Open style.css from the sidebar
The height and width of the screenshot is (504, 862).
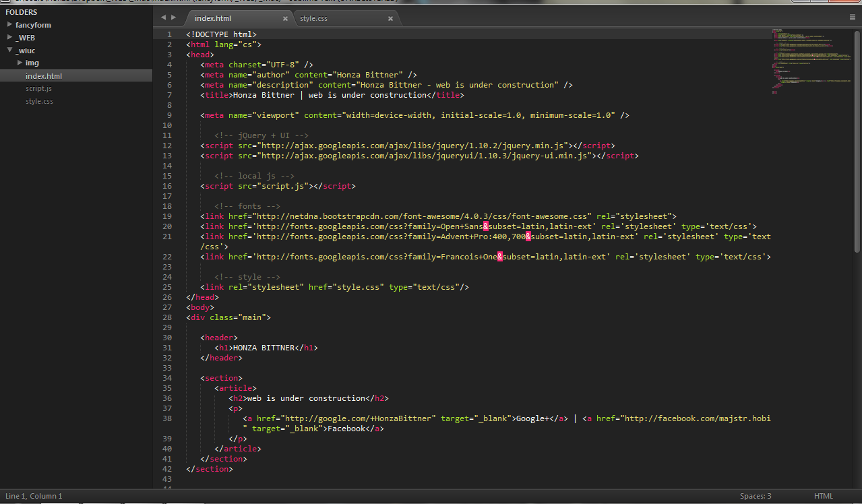(x=38, y=101)
